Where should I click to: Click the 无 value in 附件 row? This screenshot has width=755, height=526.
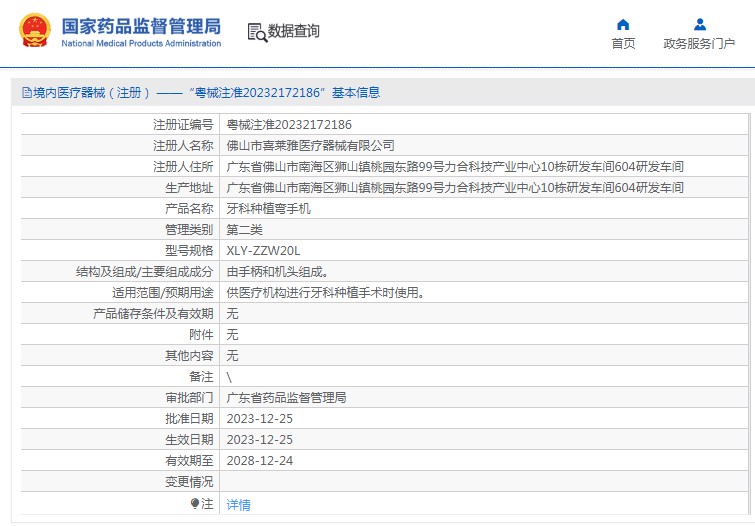[x=232, y=335]
